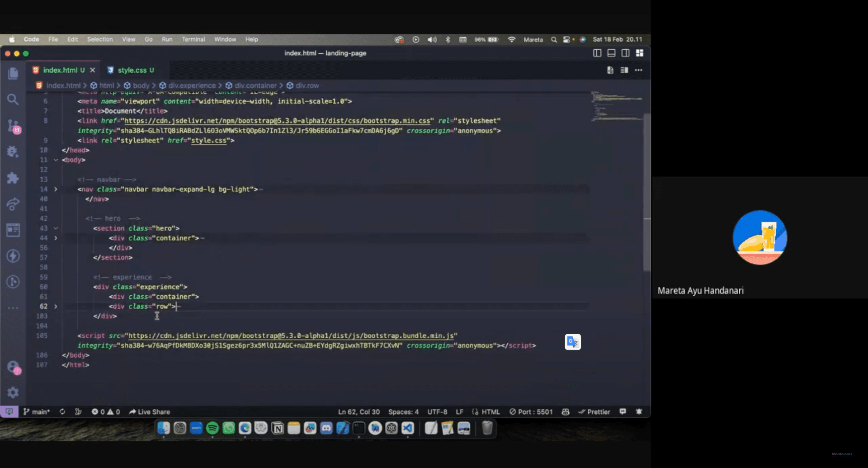Click the Customize Layout icon
The width and height of the screenshot is (868, 468).
(640, 53)
